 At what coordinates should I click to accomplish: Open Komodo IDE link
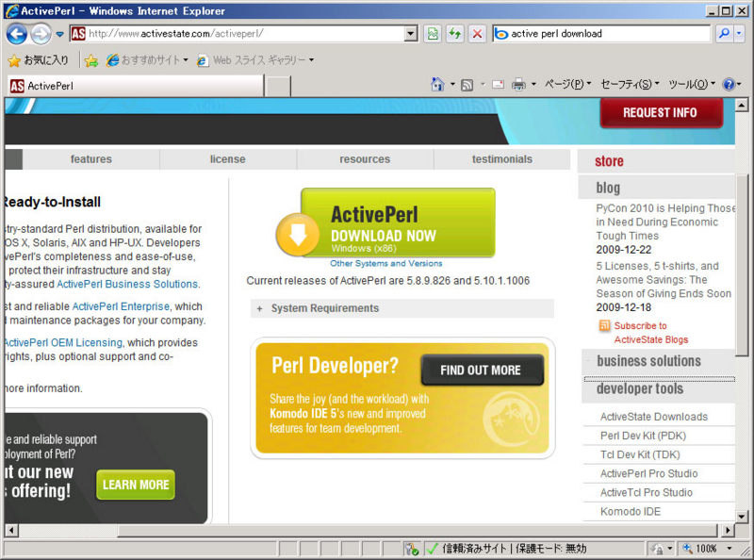(x=631, y=511)
